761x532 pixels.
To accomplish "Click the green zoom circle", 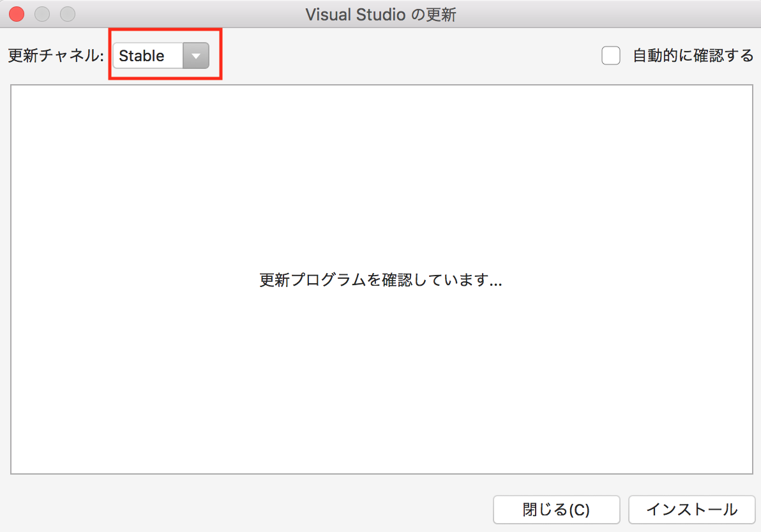I will pyautogui.click(x=67, y=13).
